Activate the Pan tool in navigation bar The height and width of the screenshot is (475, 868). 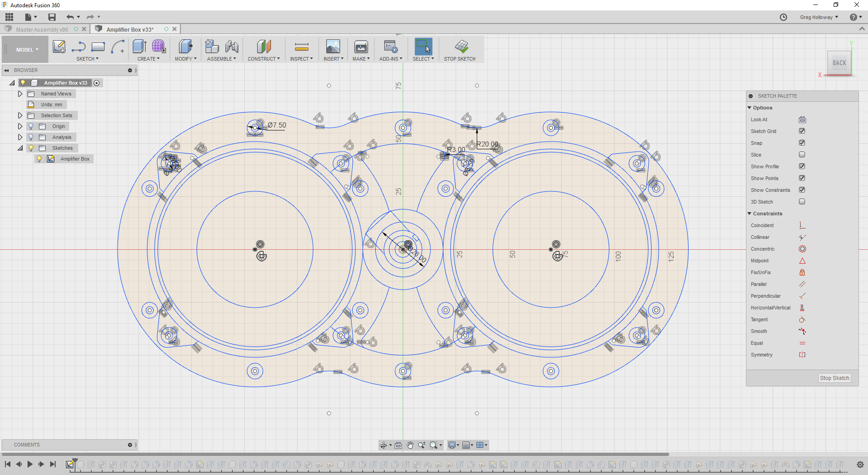[410, 445]
